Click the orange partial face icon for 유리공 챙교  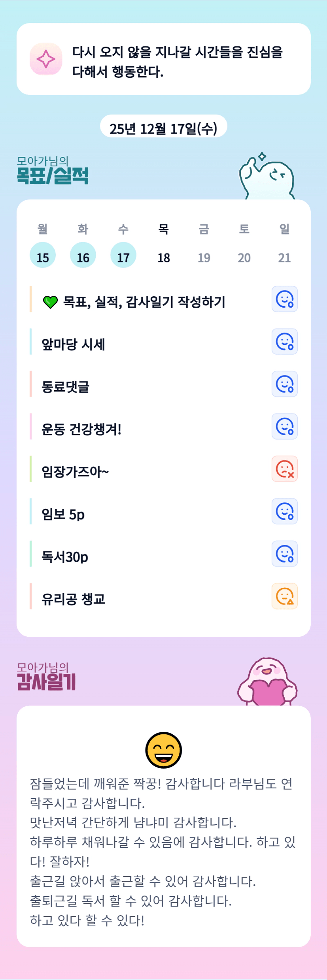tap(284, 596)
